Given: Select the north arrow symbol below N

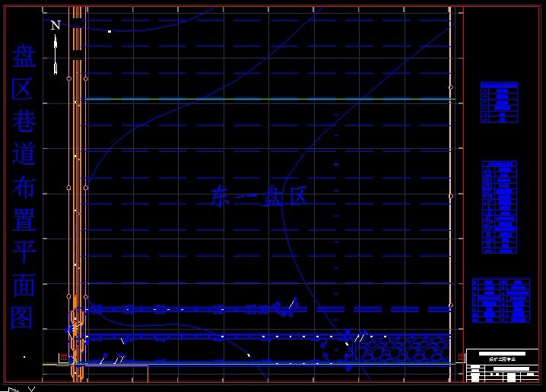Looking at the screenshot, I should coord(56,54).
